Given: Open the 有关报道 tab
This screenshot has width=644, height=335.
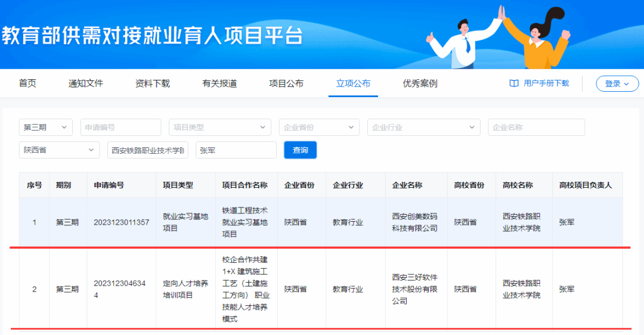Looking at the screenshot, I should (x=219, y=83).
